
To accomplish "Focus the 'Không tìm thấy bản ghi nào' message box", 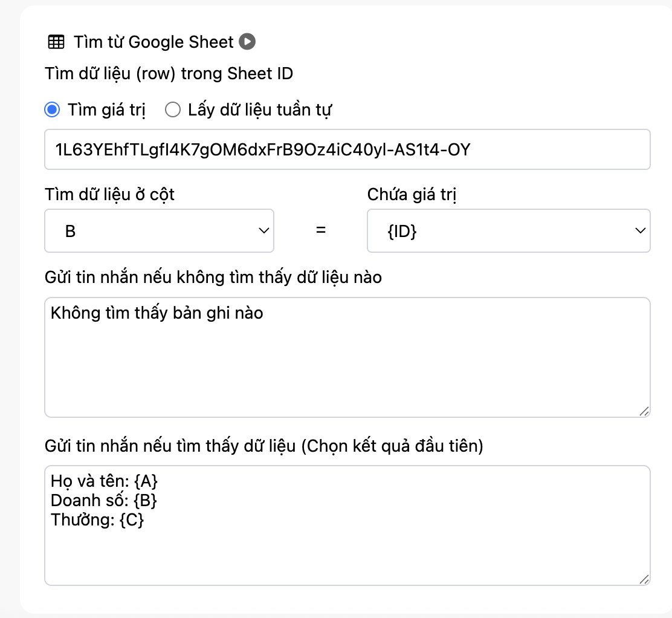I will coord(347,357).
